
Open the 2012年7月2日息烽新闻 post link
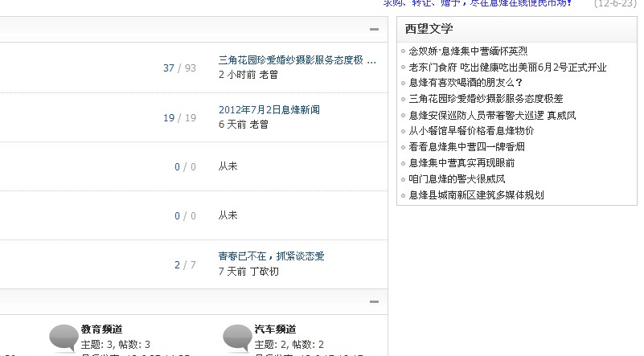coord(269,109)
